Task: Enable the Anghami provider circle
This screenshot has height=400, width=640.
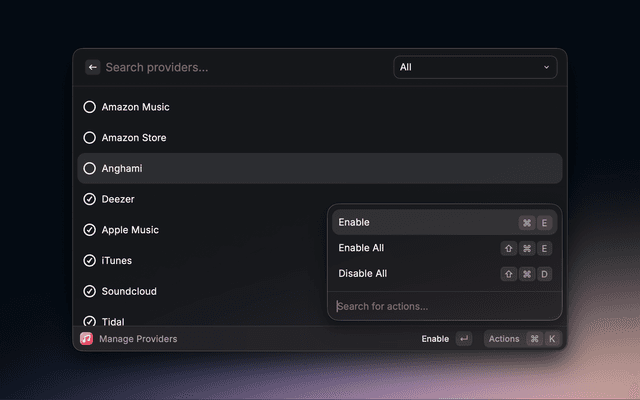Action: click(x=90, y=169)
